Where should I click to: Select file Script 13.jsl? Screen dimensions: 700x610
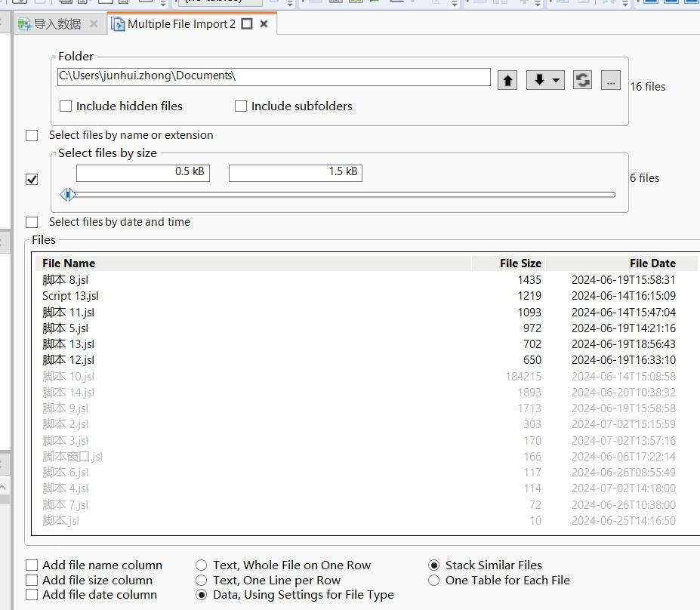70,296
